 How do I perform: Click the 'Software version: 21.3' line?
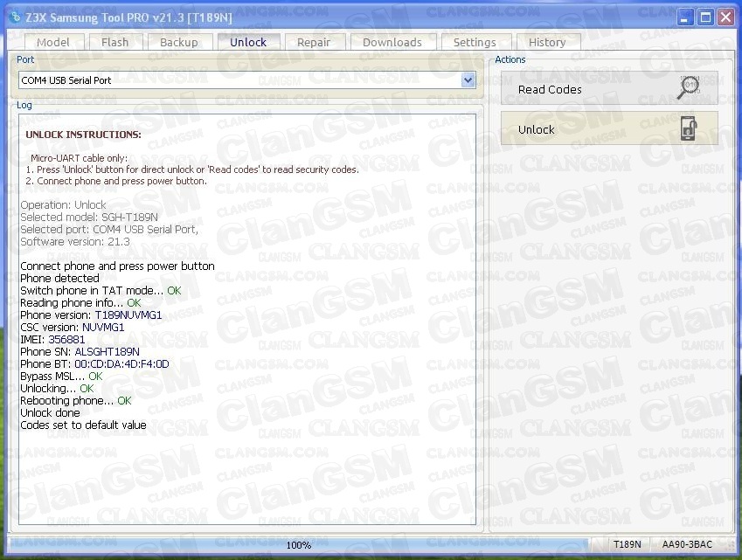[x=75, y=242]
